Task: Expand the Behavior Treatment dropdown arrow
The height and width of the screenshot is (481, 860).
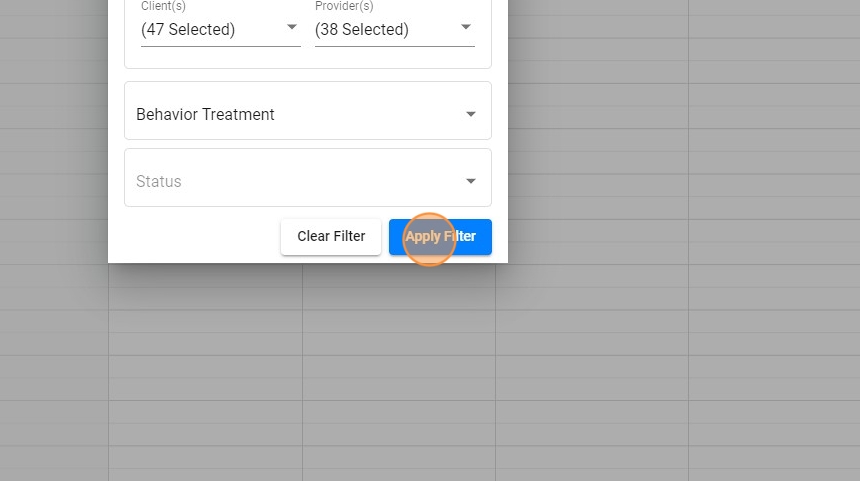Action: (x=471, y=114)
